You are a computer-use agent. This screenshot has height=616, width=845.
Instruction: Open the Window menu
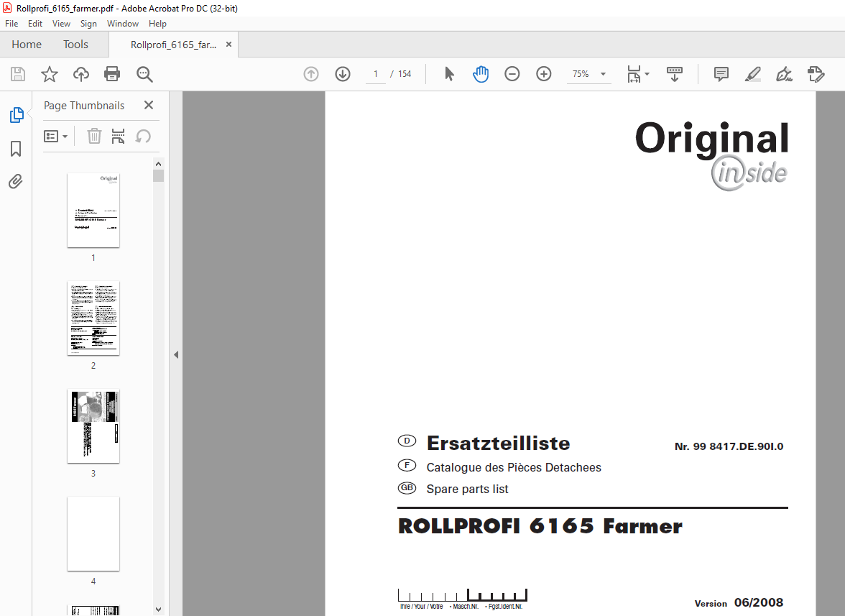click(122, 24)
